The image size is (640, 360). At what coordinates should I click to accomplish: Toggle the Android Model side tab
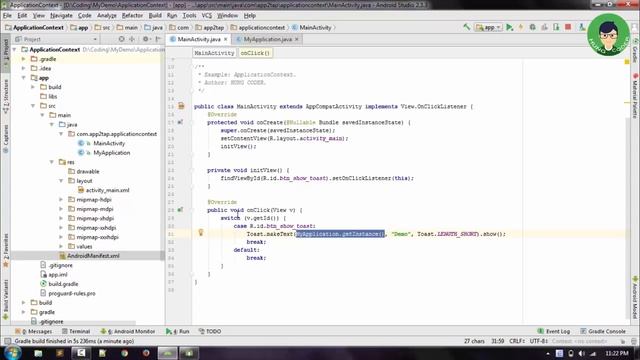pyautogui.click(x=635, y=298)
